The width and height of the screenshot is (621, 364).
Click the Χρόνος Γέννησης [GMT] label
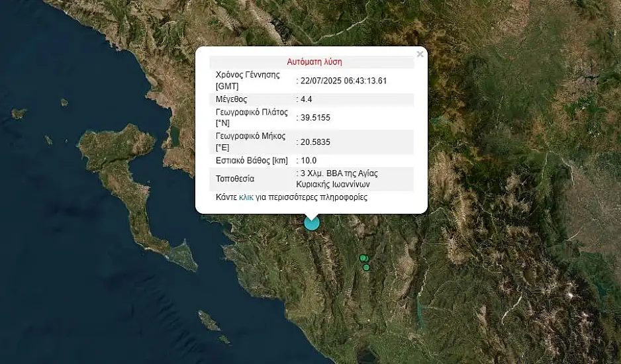pyautogui.click(x=248, y=80)
